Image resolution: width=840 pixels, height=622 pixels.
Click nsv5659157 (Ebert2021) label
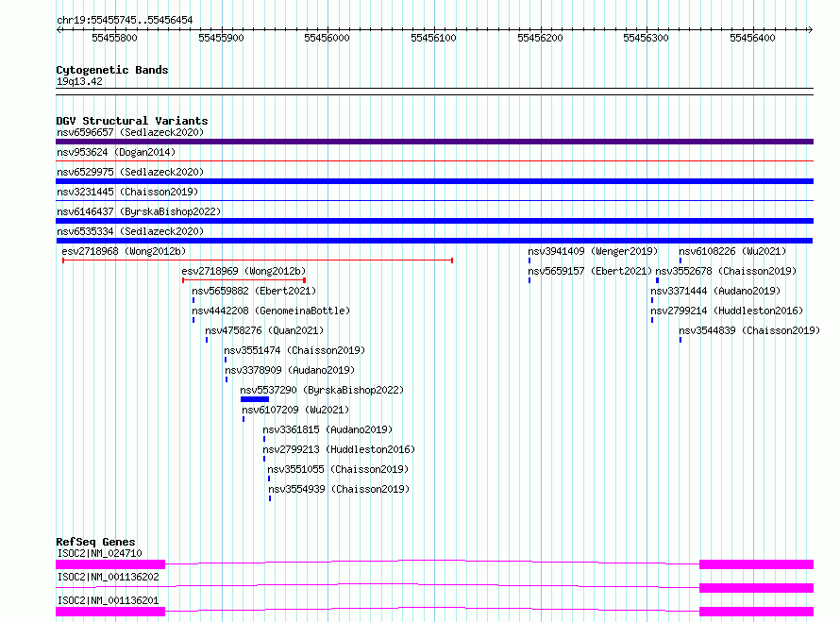click(x=590, y=271)
